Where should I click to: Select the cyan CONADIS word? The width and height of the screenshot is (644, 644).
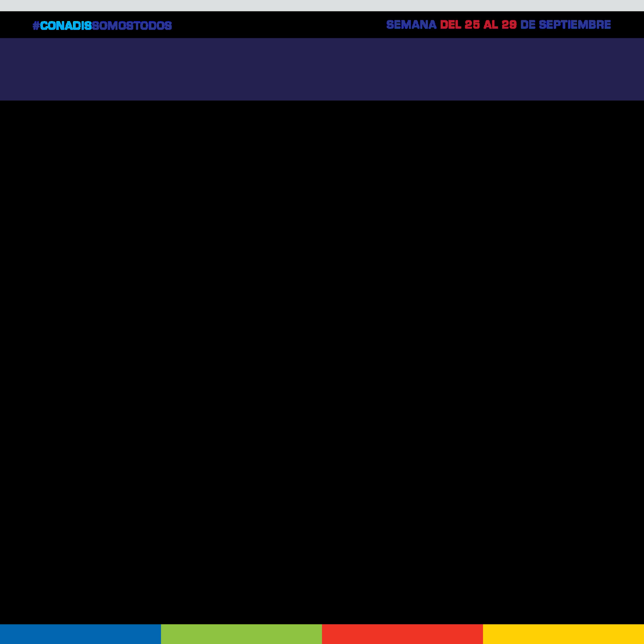(x=66, y=26)
